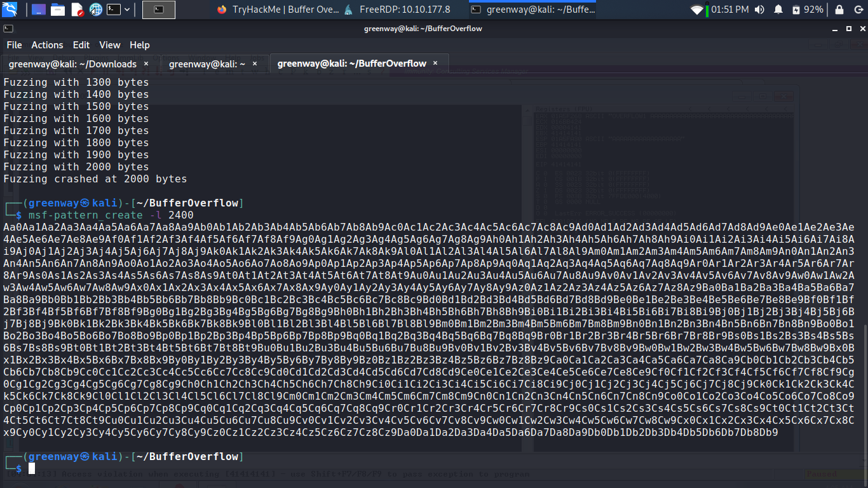
Task: Expand the terminal launcher dropdown arrow
Action: point(126,9)
